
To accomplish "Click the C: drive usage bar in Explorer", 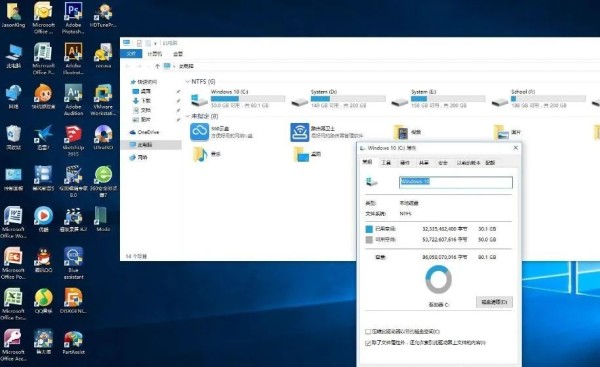I will (248, 99).
